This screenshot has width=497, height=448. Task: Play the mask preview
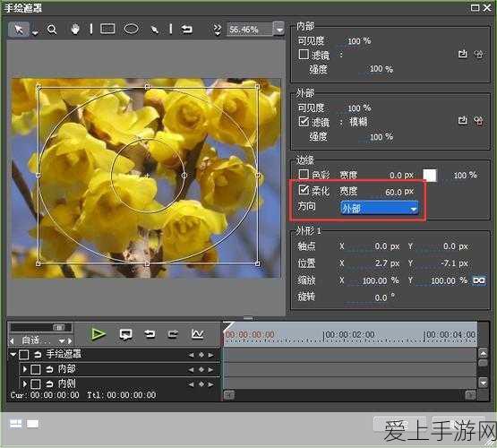coord(99,334)
